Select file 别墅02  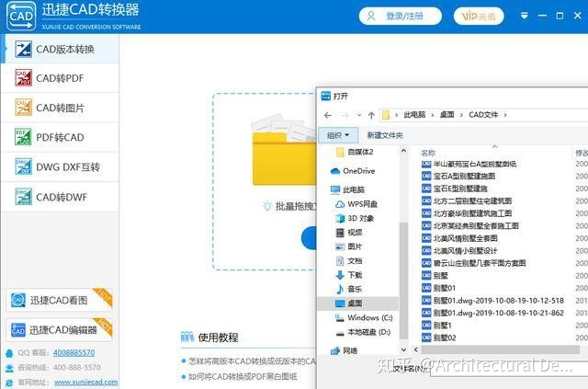coord(439,338)
